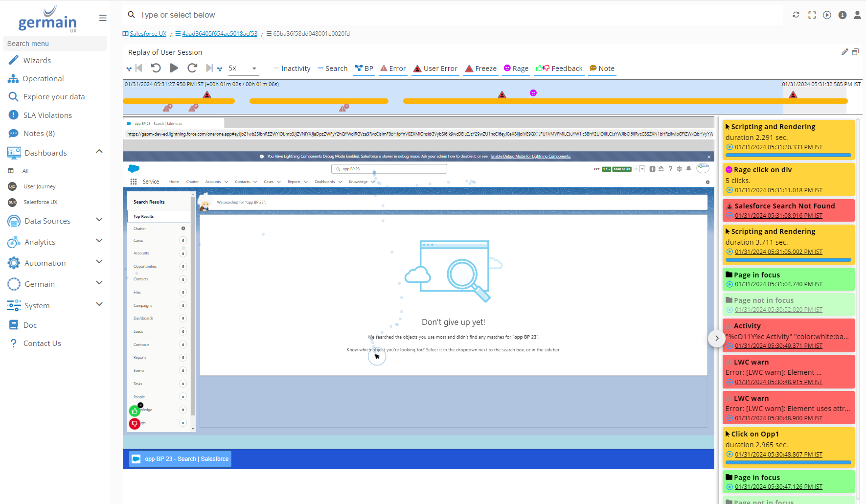
Task: Click the hamburger menu icon
Action: pyautogui.click(x=103, y=18)
